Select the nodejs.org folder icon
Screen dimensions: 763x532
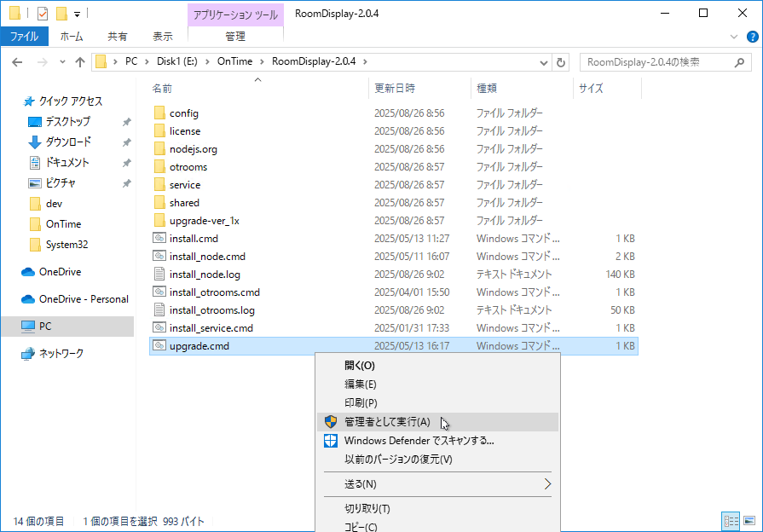click(x=159, y=149)
